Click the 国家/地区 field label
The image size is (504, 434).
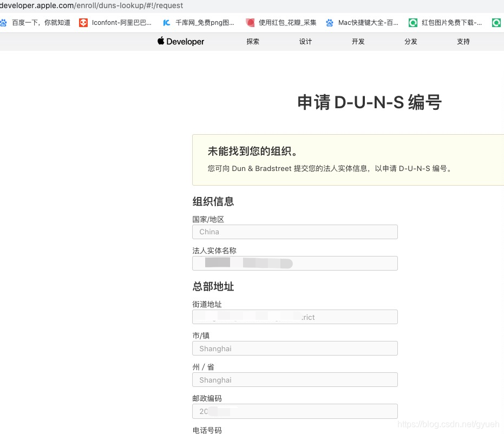208,219
